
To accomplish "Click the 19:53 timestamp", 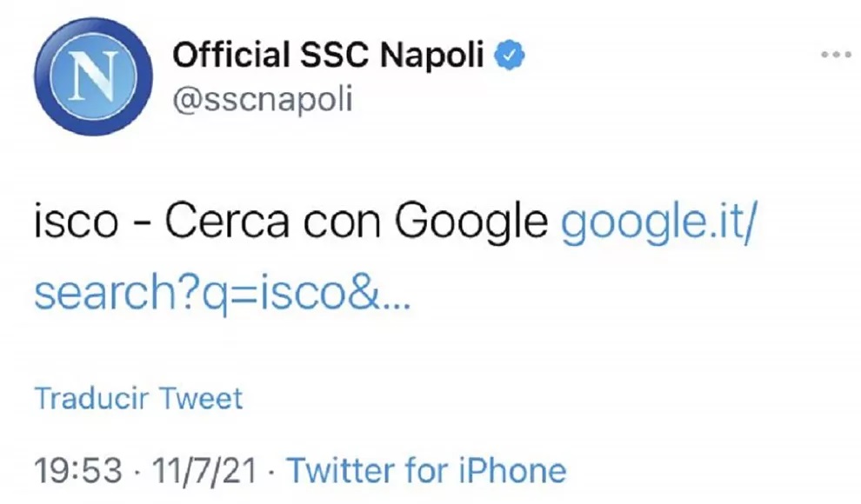I will (78, 471).
